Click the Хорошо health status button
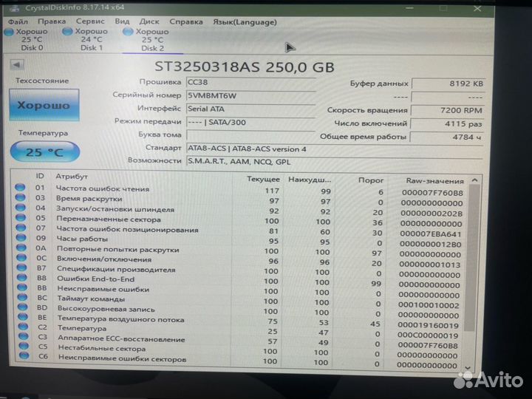The width and height of the screenshot is (532, 399). [x=44, y=105]
